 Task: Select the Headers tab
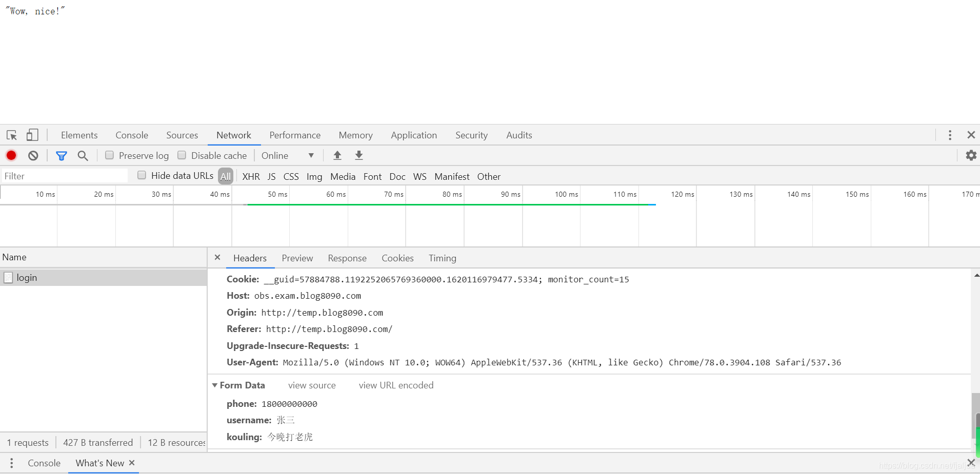tap(250, 258)
